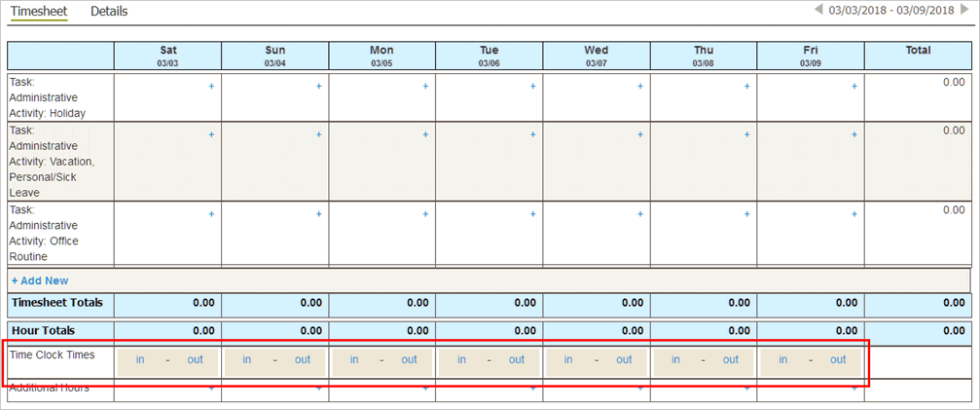Set clock in time for Thursday
The width and height of the screenshot is (980, 410).
[x=675, y=360]
